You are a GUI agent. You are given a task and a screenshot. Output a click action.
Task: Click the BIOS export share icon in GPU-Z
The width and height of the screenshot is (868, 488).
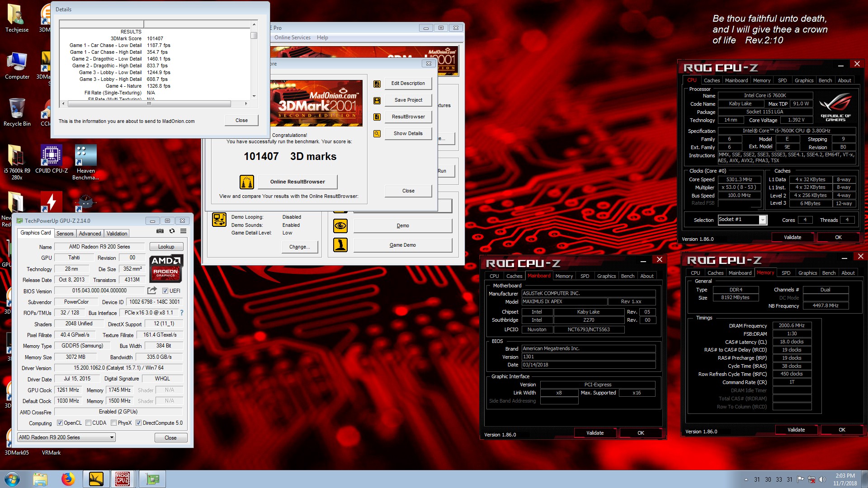click(152, 291)
